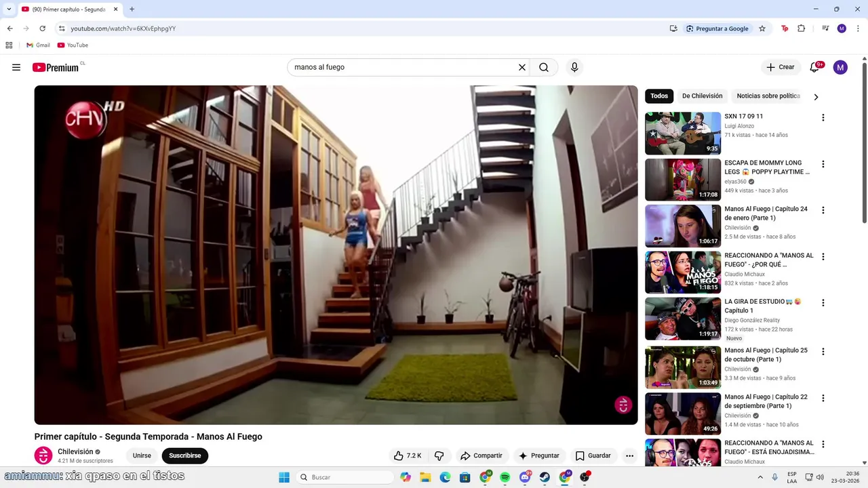Go back in Chrome
Viewport: 868px width, 488px height.
(x=10, y=28)
